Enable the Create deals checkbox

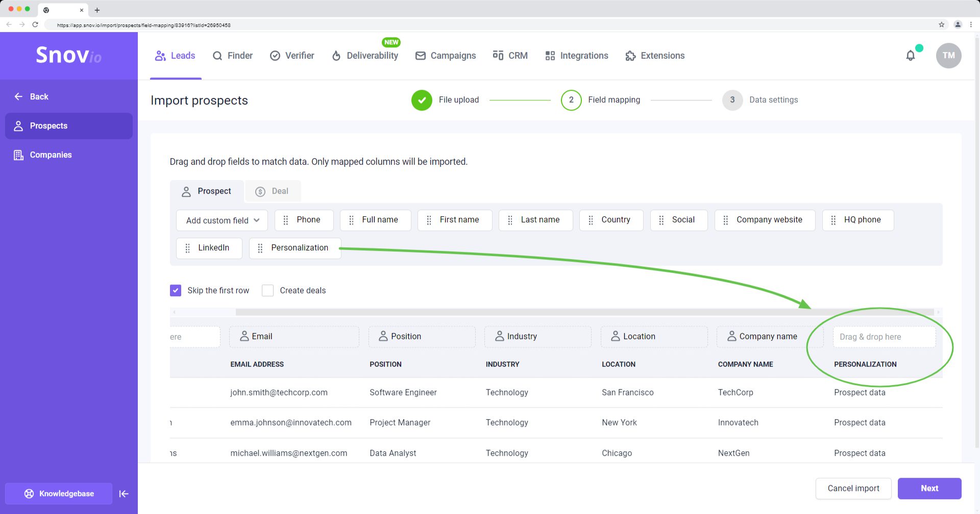point(267,291)
